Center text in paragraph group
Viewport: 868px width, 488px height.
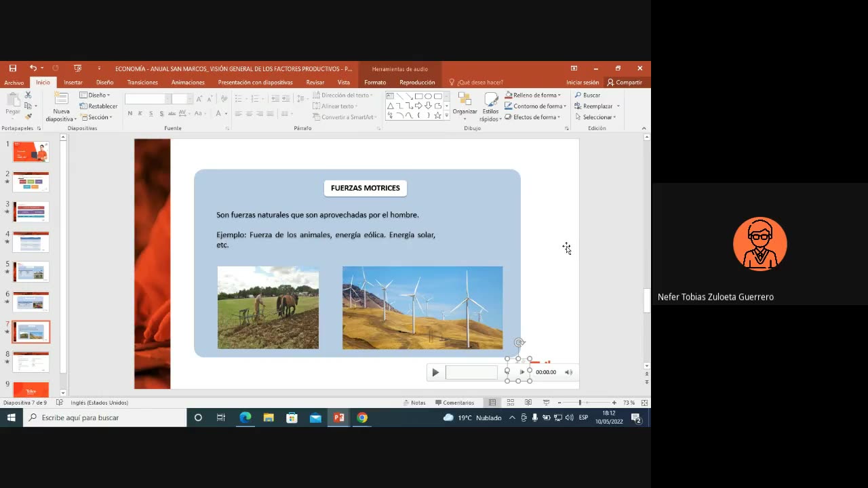click(x=249, y=114)
